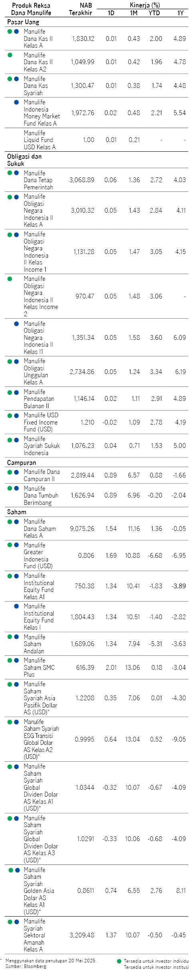Click blue dot beside Manulife Indonesia Money Market Fund
Viewport: 189px width, 980px height.
tap(16, 102)
